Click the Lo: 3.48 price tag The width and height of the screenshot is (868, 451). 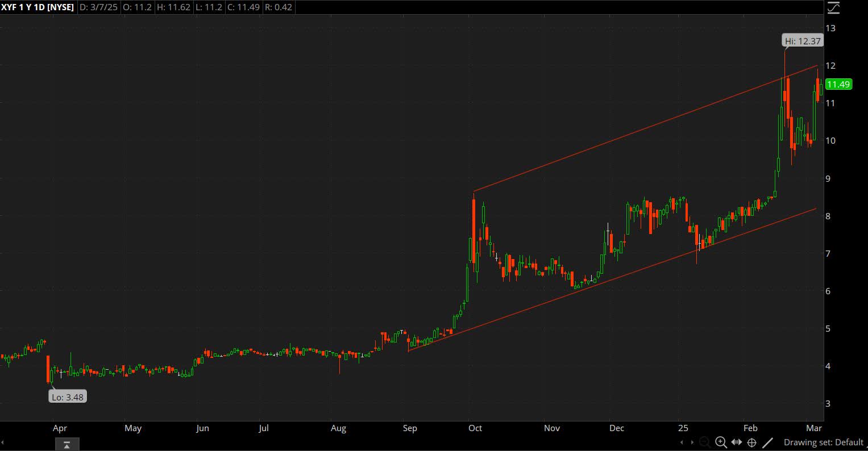pyautogui.click(x=67, y=396)
